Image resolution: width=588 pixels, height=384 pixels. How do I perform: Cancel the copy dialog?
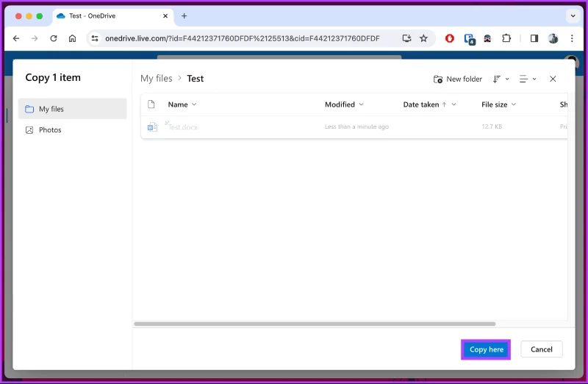pos(541,349)
